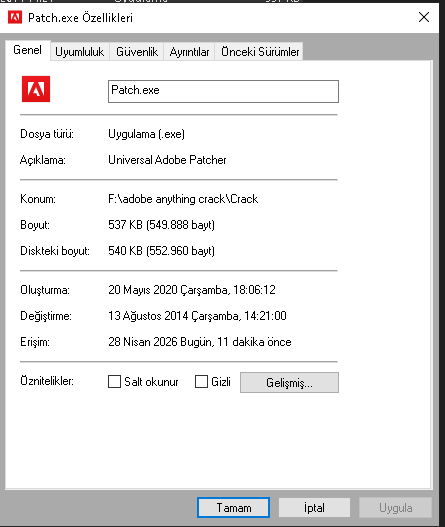Click the Uygulama (.exe) file type text
Image resolution: width=445 pixels, height=527 pixels.
coord(147,134)
